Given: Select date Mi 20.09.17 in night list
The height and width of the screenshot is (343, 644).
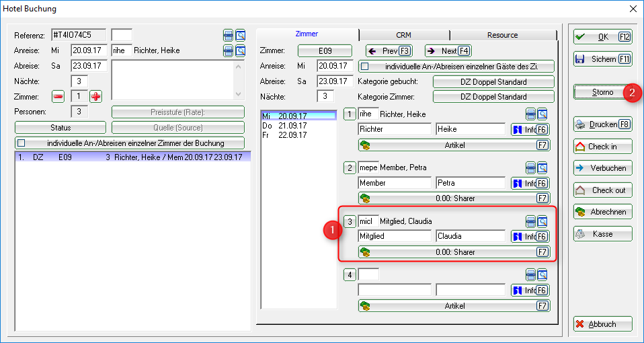Looking at the screenshot, I should click(298, 116).
